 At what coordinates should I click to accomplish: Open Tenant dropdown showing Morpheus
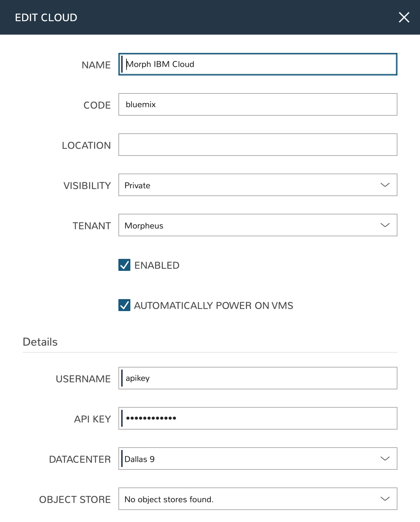pos(257,225)
